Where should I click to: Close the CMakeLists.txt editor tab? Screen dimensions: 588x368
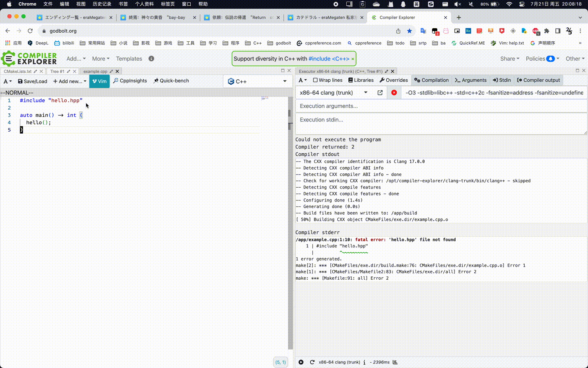[x=41, y=71]
